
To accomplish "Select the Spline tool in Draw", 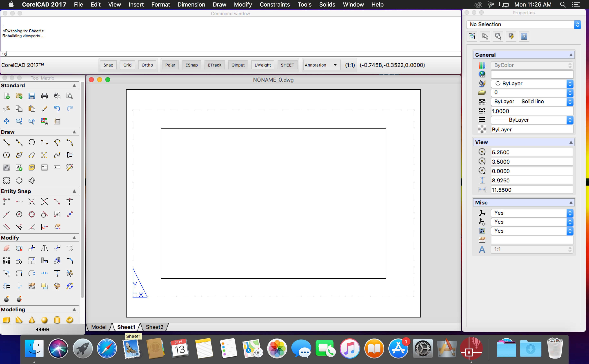I will (x=57, y=155).
